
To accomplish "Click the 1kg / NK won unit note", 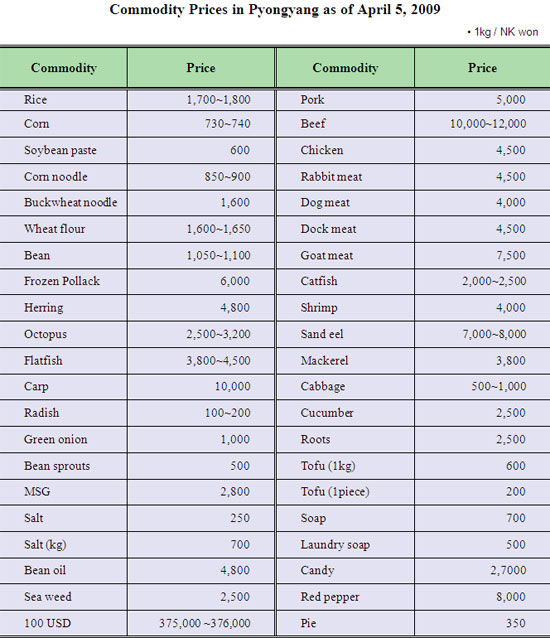I will 503,32.
